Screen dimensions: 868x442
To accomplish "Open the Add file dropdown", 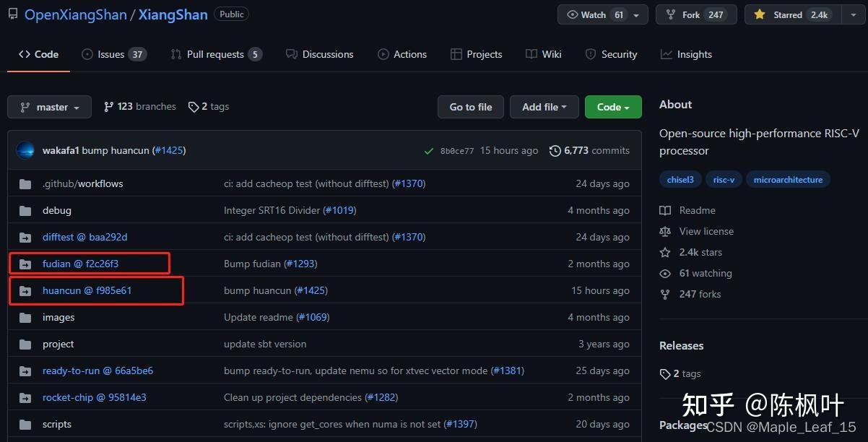I will (544, 107).
